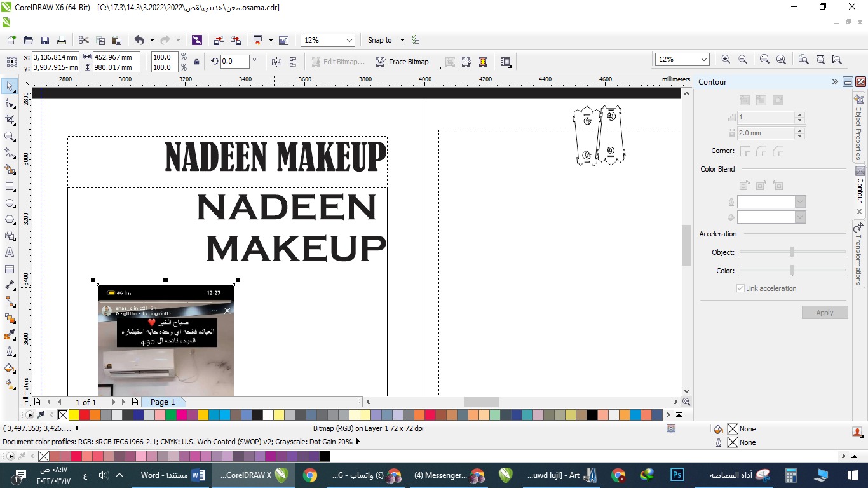Select the Crop tool in the toolbox
Viewport: 868px width, 488px height.
[x=10, y=119]
